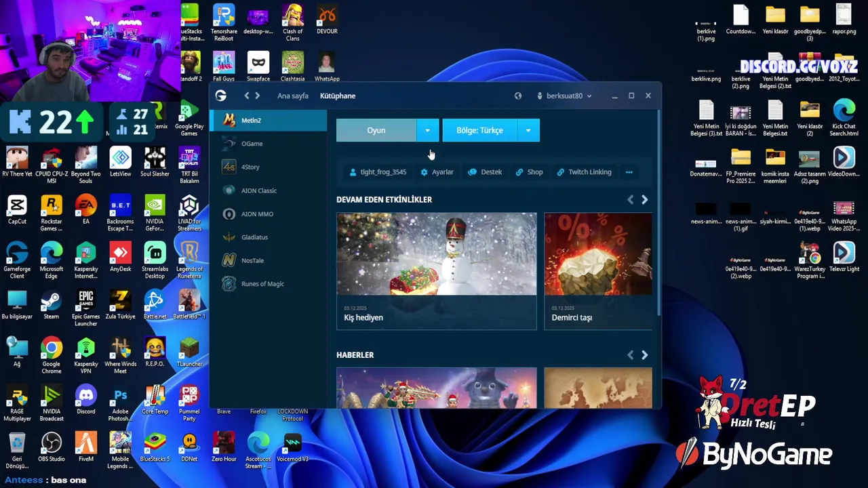Expand the Bölge region dropdown arrow

click(528, 130)
